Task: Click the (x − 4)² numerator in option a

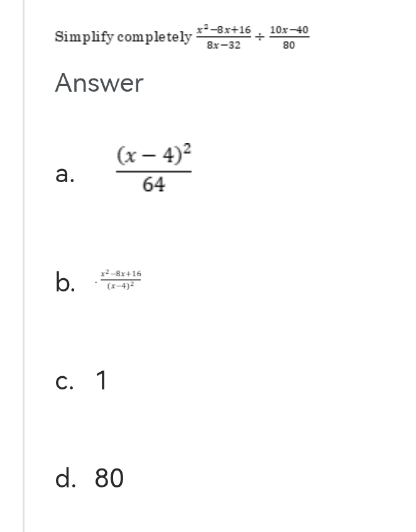Action: click(x=154, y=155)
